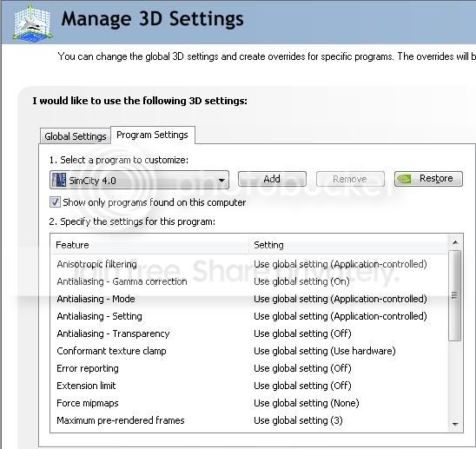Select the Antialiasing - Setting feature
This screenshot has height=449, width=476.
(x=99, y=316)
